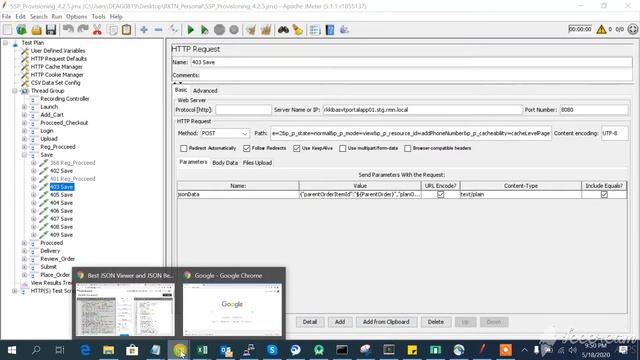Viewport: 640px width, 360px height.
Task: Open the Options menu
Action: (x=76, y=17)
